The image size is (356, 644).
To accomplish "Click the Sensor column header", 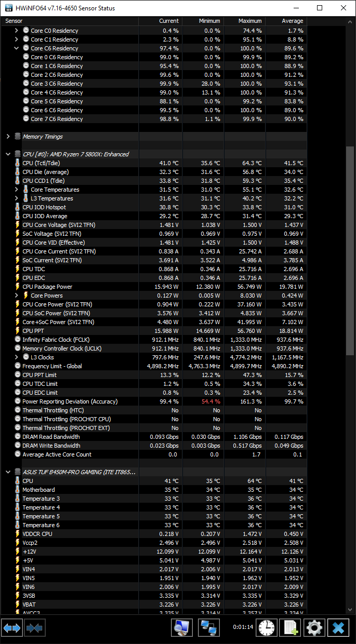I will (x=70, y=21).
